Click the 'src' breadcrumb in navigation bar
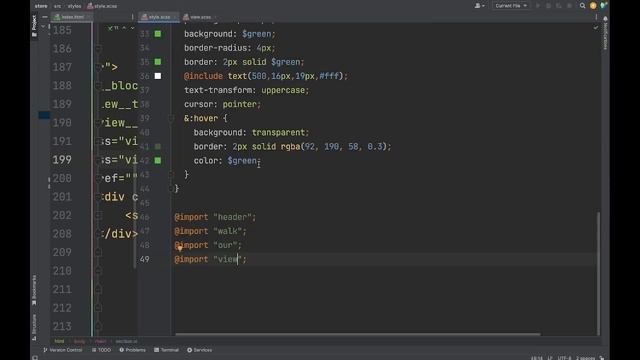The image size is (640, 360). point(58,6)
